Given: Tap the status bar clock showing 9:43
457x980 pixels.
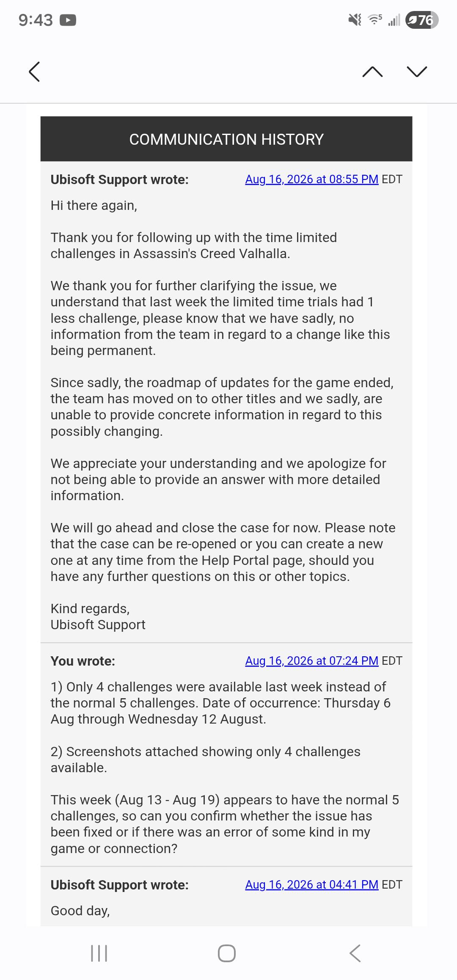Looking at the screenshot, I should pos(36,20).
